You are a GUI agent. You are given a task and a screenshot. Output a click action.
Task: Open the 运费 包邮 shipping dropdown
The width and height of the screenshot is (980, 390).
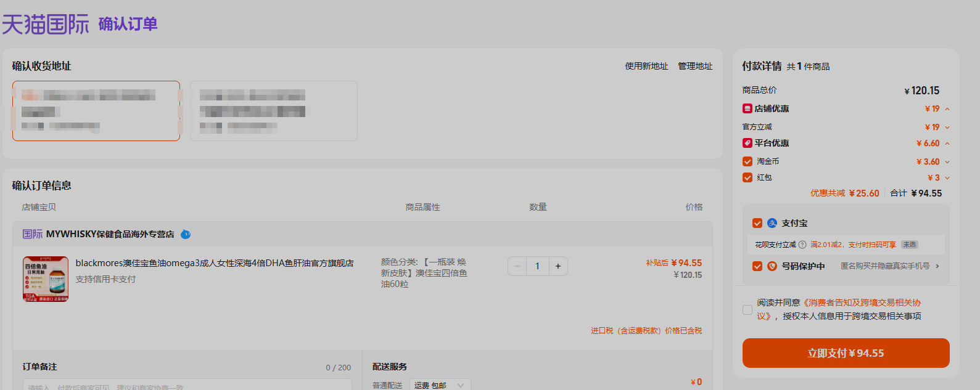click(440, 384)
